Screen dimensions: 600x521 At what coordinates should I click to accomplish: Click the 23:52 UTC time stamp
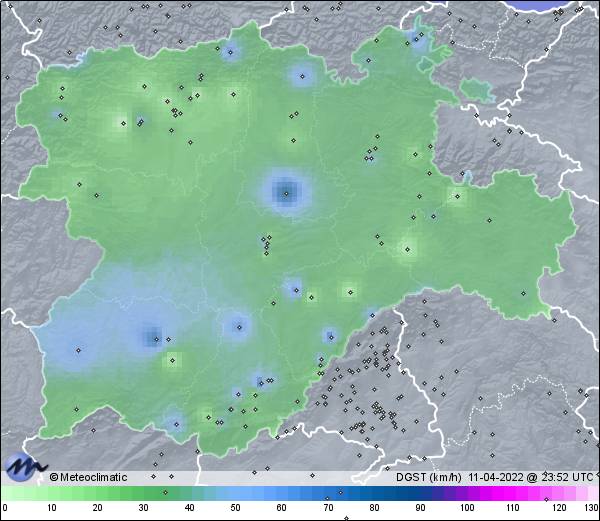click(566, 477)
